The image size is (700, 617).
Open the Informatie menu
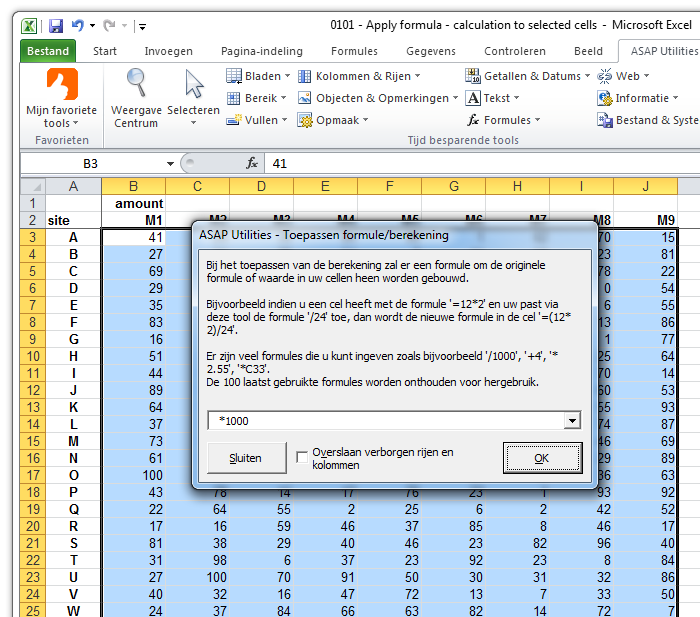[638, 98]
